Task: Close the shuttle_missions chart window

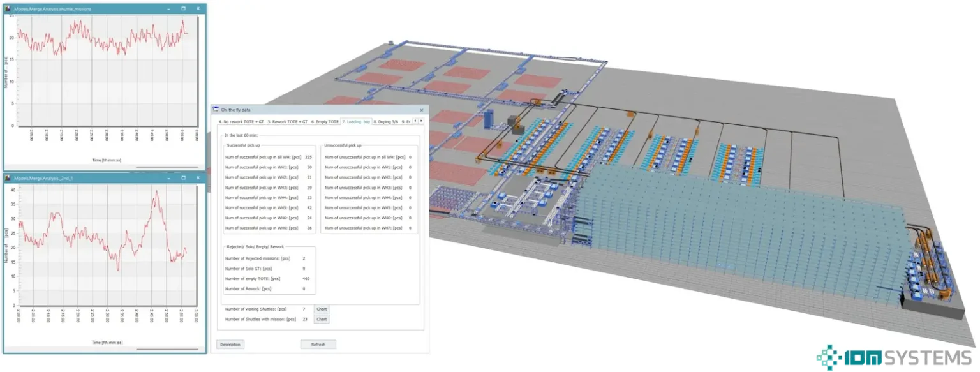Action: tap(198, 9)
